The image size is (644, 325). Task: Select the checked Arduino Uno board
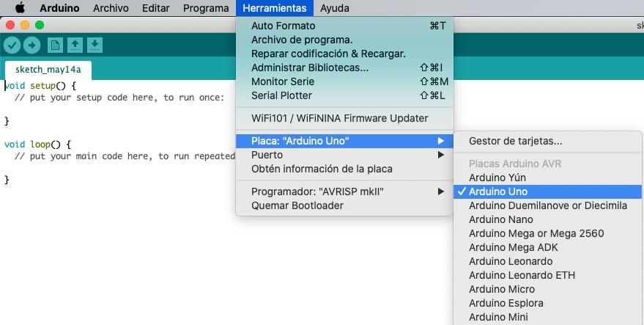tap(497, 191)
